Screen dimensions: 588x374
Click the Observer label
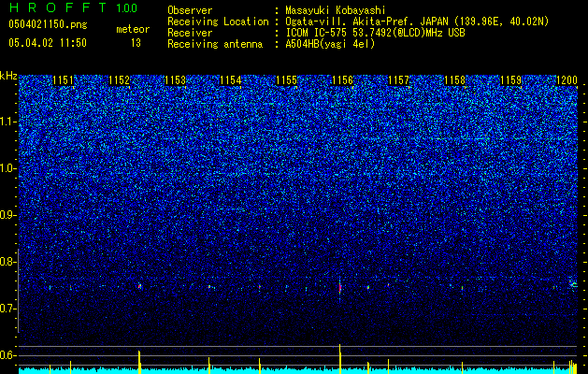[190, 10]
